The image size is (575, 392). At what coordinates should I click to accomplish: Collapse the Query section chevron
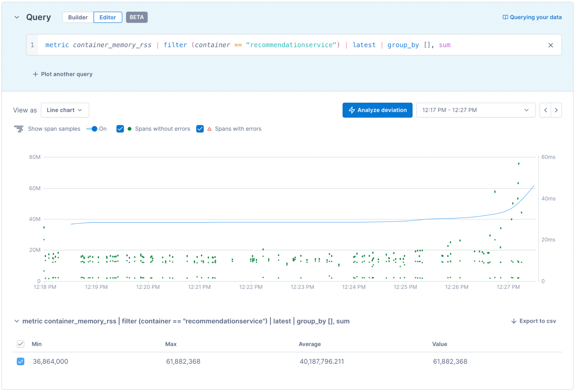pos(17,17)
